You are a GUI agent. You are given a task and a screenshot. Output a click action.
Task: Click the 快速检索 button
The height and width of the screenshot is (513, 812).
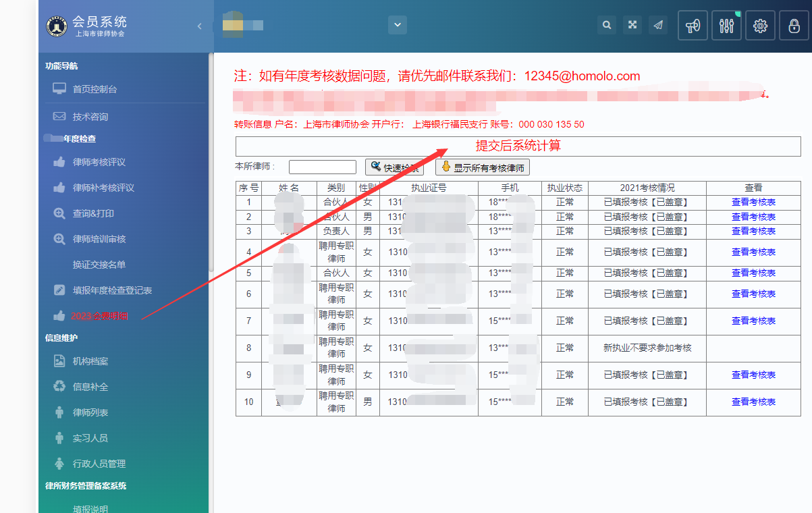click(x=394, y=167)
